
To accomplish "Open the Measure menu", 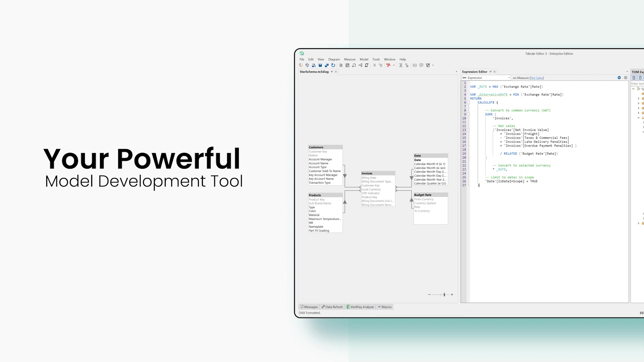I will pyautogui.click(x=350, y=59).
